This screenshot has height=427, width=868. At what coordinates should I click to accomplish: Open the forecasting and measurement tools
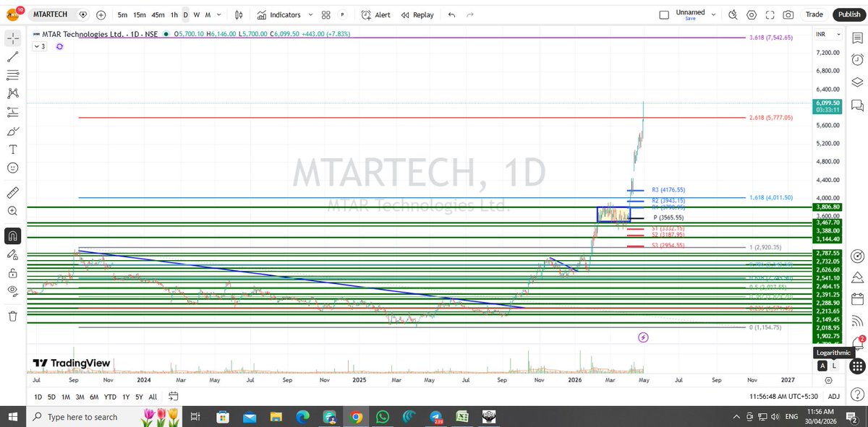point(12,112)
